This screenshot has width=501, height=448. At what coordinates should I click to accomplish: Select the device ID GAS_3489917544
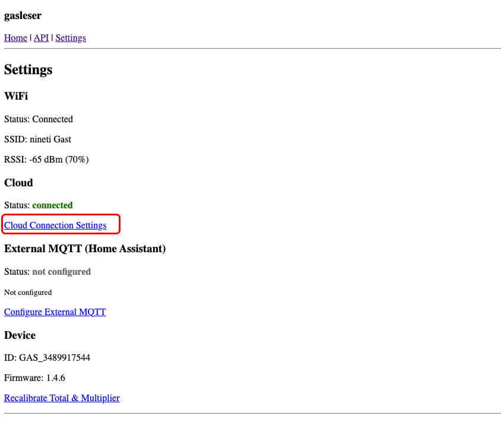point(47,357)
